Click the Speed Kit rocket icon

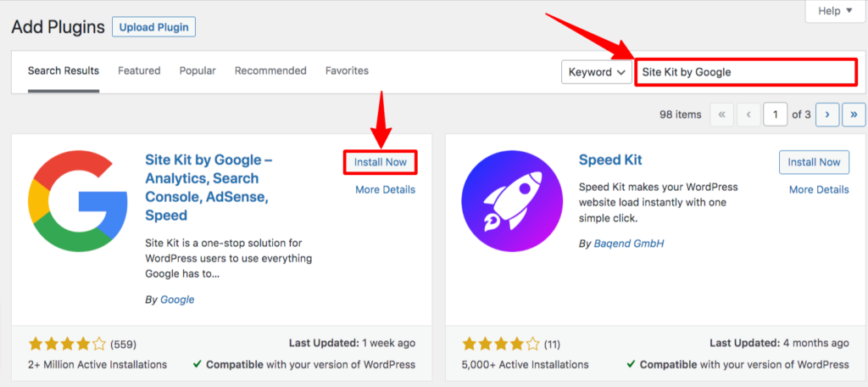click(511, 200)
